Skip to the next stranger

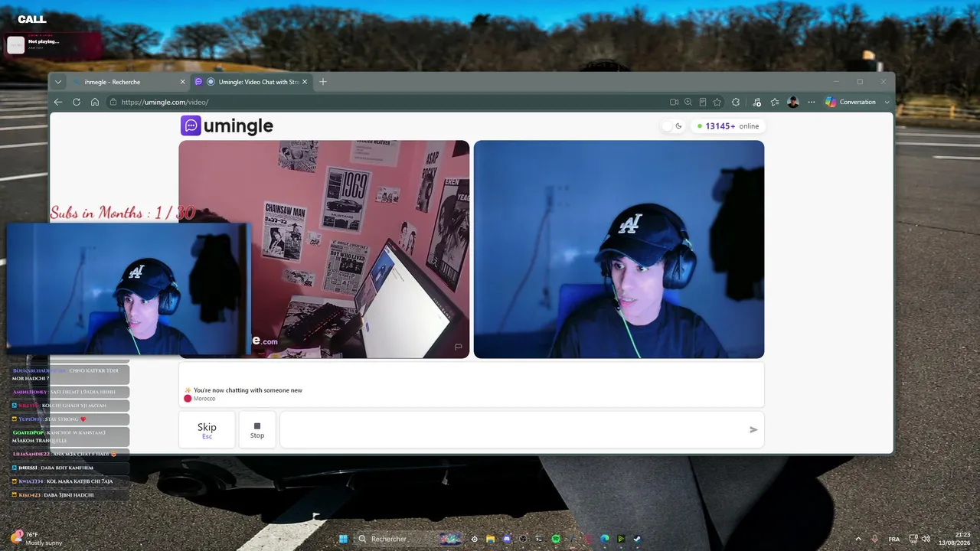click(x=207, y=429)
